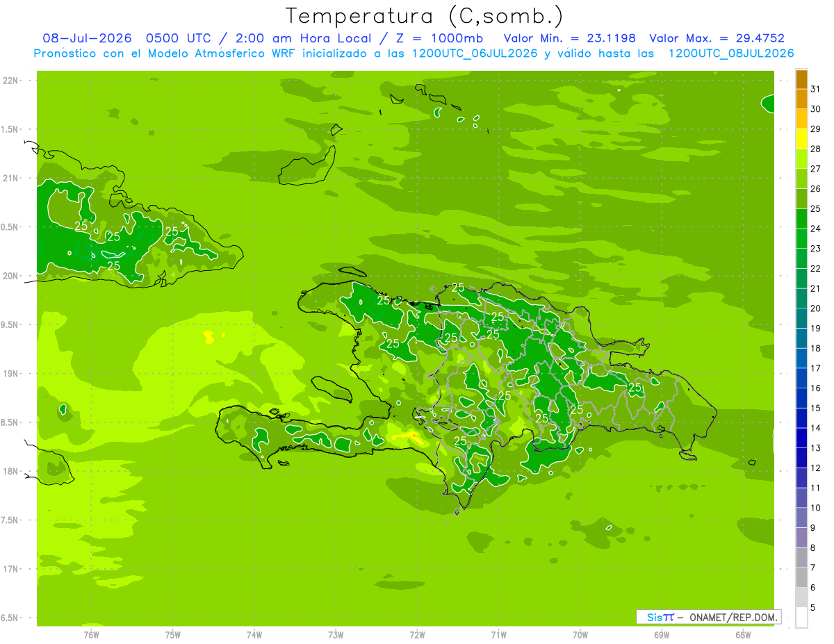Click the "22N" latitude axis label

[10, 81]
